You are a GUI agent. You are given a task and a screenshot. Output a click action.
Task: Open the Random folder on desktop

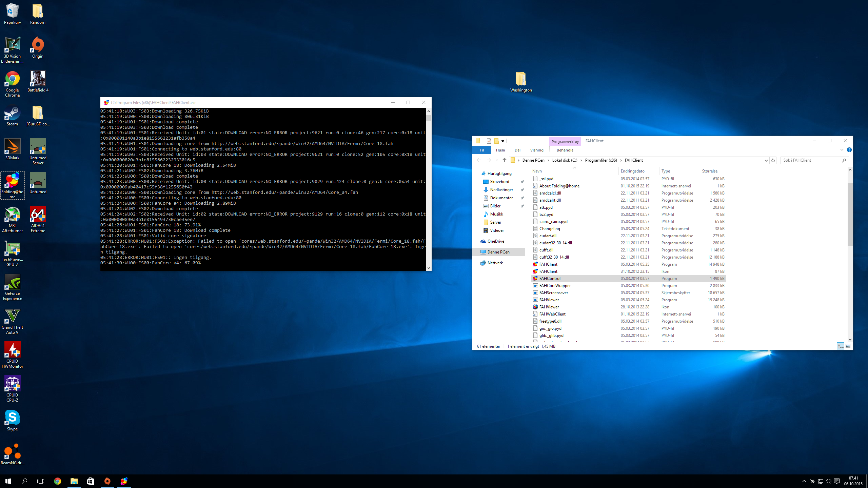pyautogui.click(x=38, y=14)
